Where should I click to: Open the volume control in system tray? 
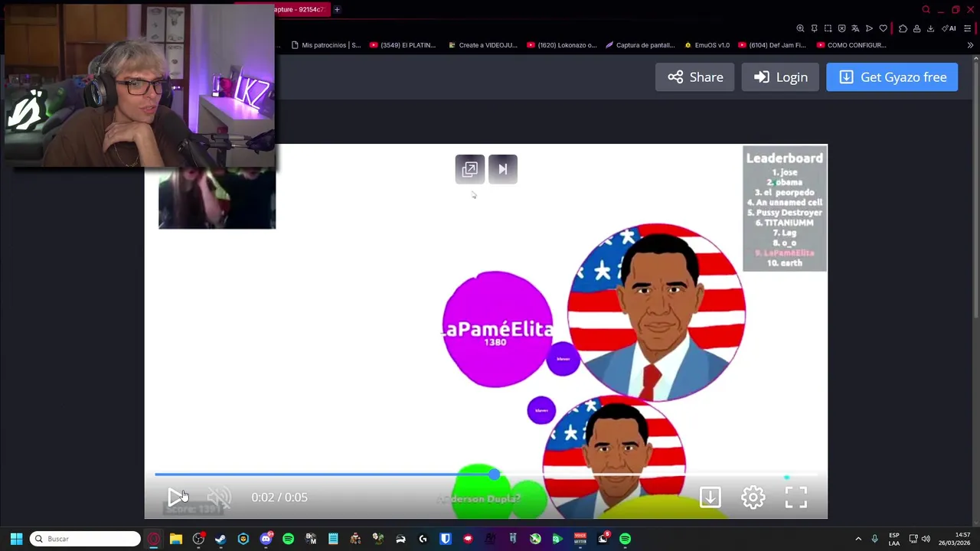(926, 539)
